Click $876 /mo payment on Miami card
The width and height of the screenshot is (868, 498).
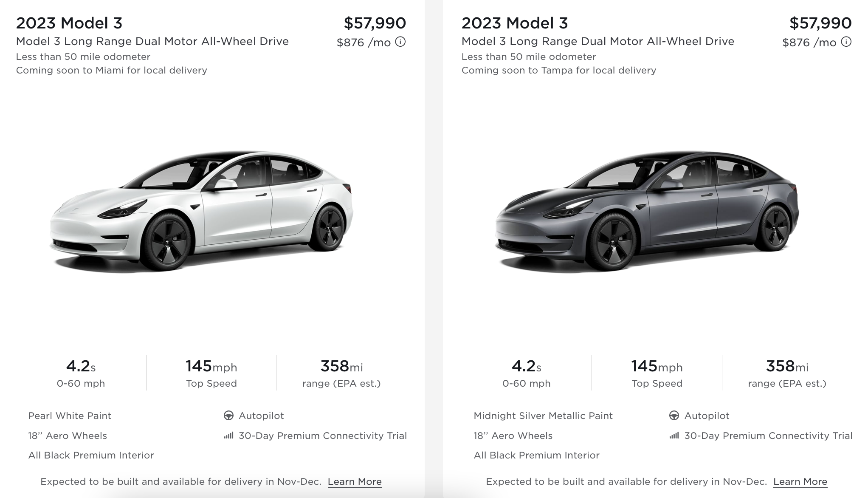pyautogui.click(x=364, y=42)
